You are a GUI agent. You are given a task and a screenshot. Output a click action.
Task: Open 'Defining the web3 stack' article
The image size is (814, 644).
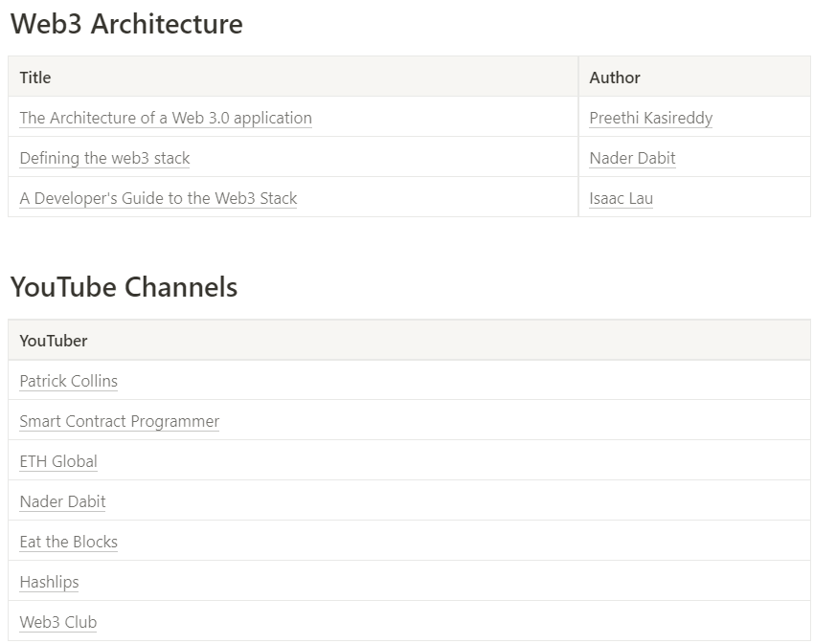click(x=105, y=158)
